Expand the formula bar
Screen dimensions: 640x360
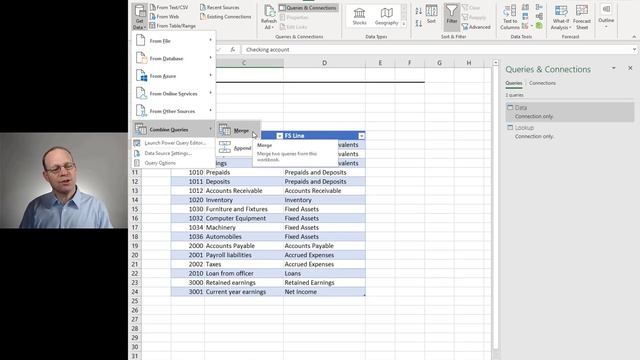[634, 49]
